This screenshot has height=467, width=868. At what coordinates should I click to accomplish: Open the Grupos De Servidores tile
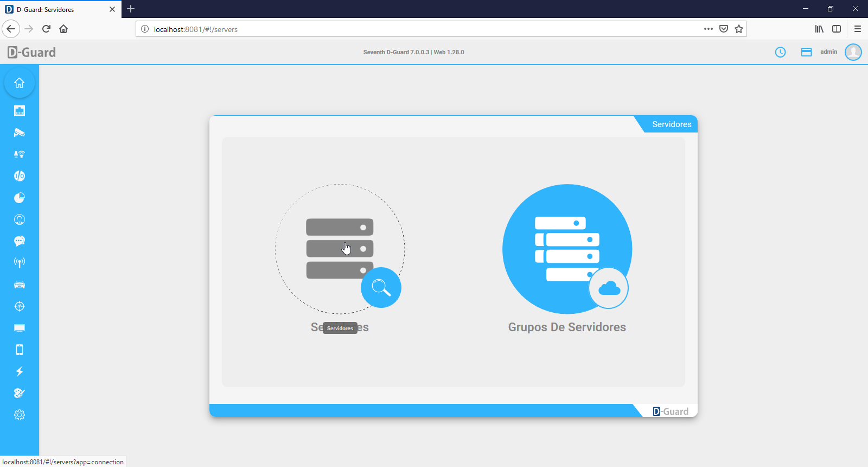567,249
